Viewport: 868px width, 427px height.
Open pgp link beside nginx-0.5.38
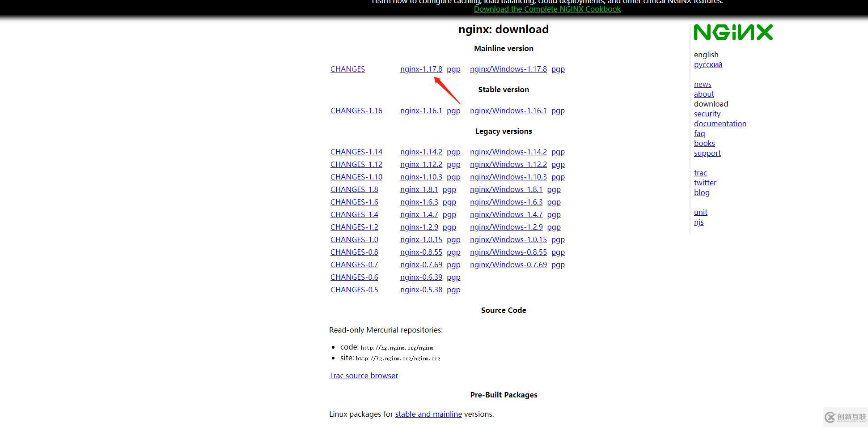pos(453,290)
